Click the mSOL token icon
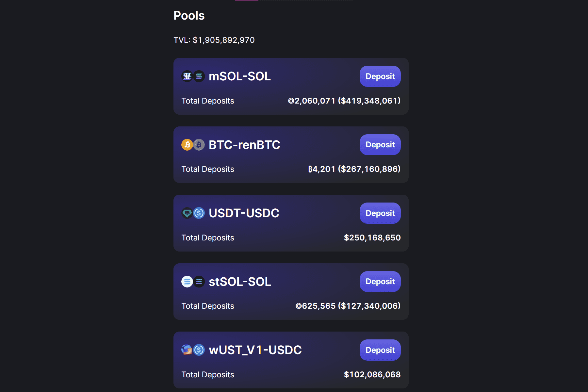Screen dimensions: 588x392 187,76
